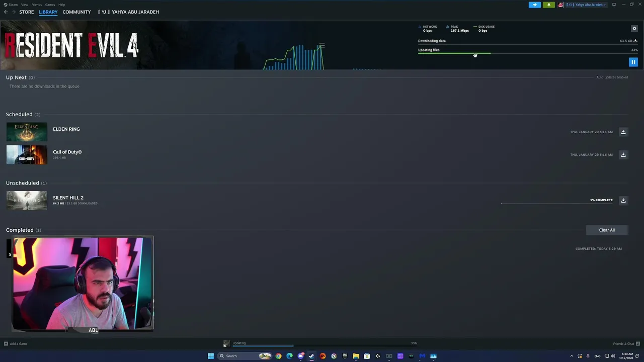
Task: Open download settings gear icon
Action: (x=634, y=29)
